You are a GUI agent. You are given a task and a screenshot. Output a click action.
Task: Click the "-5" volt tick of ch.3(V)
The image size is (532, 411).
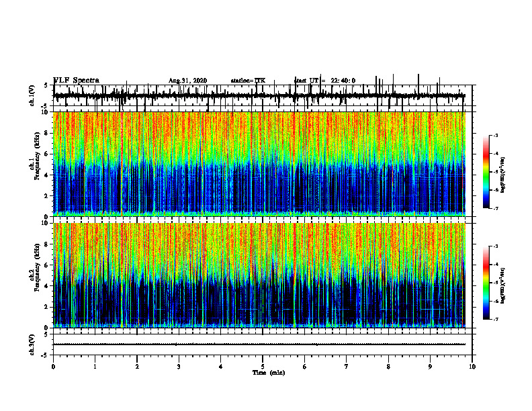pos(45,355)
